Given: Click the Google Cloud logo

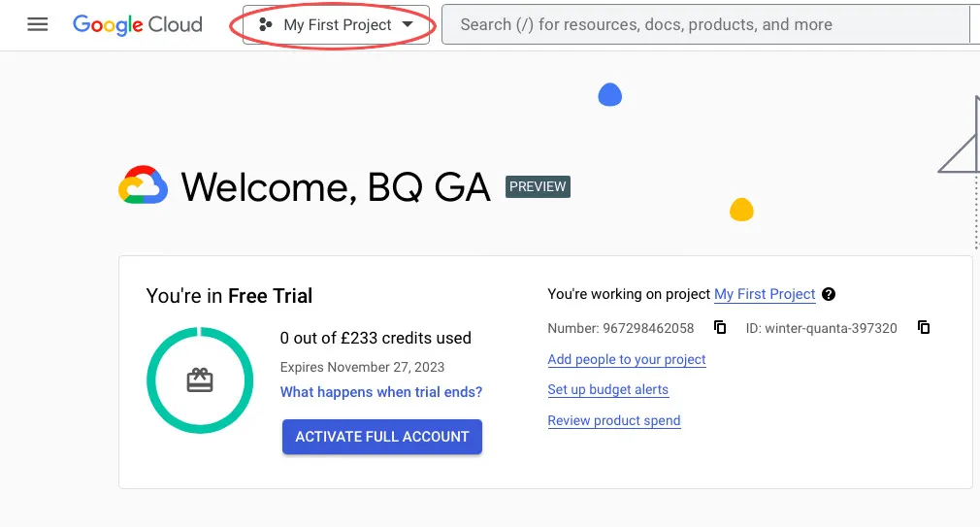Looking at the screenshot, I should tap(138, 24).
